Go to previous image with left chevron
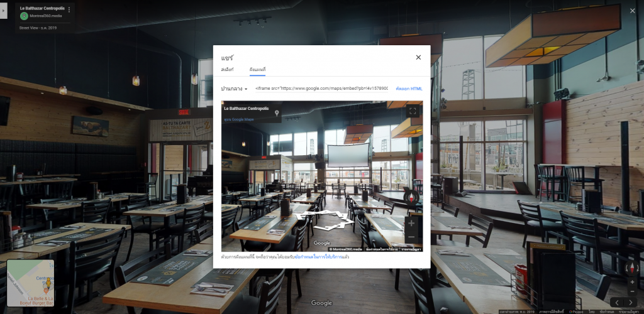The image size is (644, 314). [617, 303]
